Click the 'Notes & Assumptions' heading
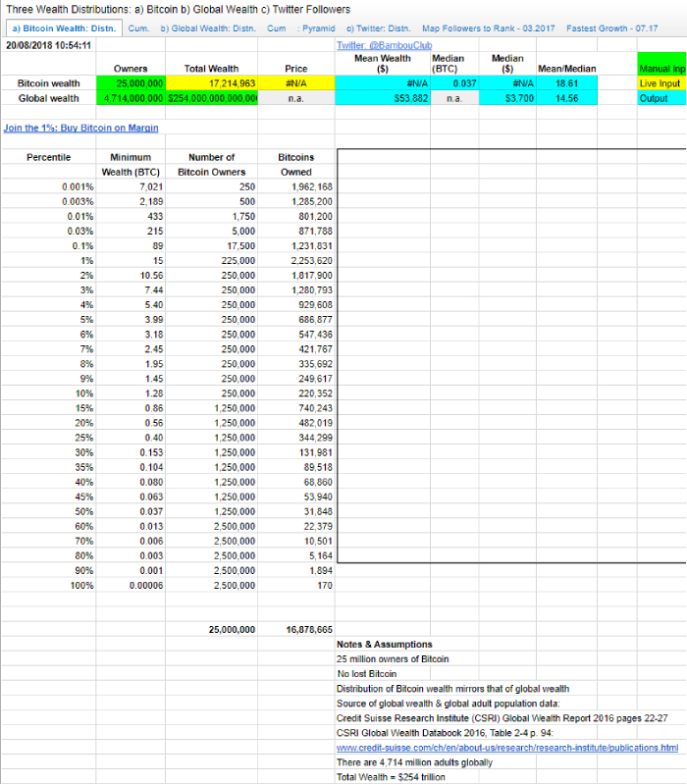This screenshot has width=687, height=784. pyautogui.click(x=384, y=645)
